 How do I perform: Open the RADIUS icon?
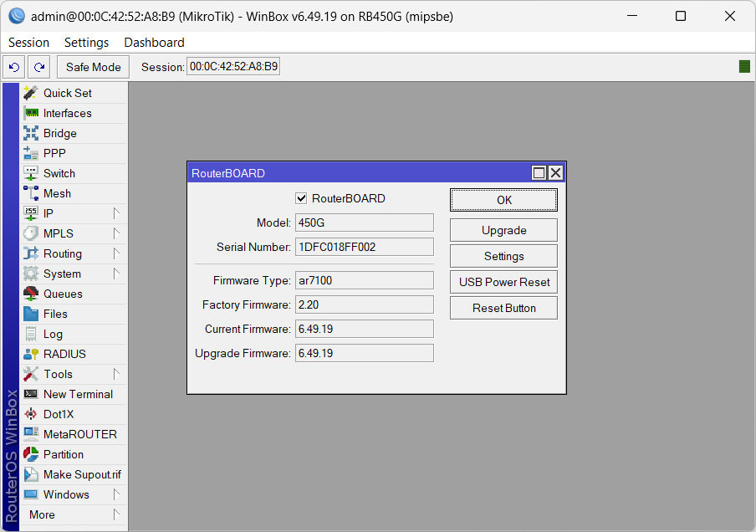pyautogui.click(x=31, y=354)
